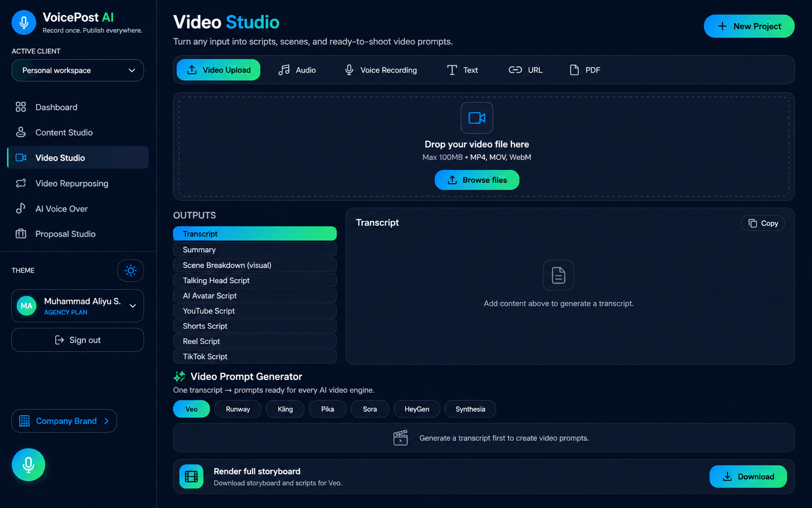Open AI Voice Over section
The height and width of the screenshot is (508, 812).
tap(78, 208)
